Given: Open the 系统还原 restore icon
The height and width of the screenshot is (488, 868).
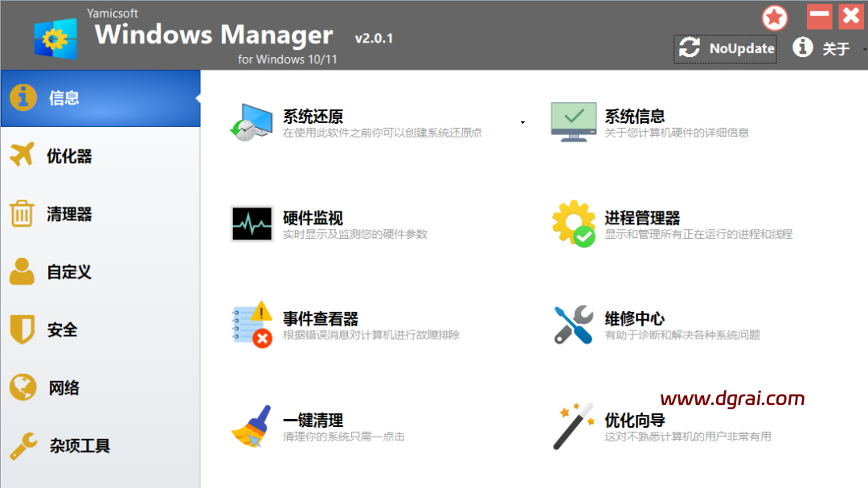Looking at the screenshot, I should pyautogui.click(x=252, y=122).
